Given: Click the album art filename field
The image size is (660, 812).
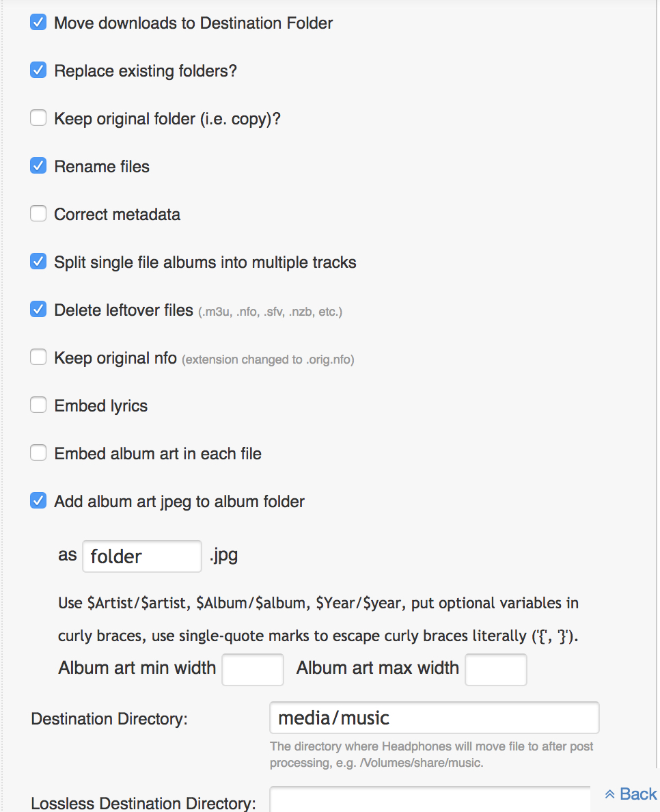Looking at the screenshot, I should coord(141,556).
